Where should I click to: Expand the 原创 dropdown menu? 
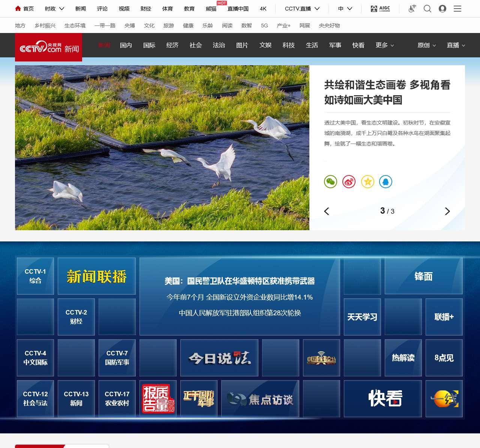click(426, 45)
